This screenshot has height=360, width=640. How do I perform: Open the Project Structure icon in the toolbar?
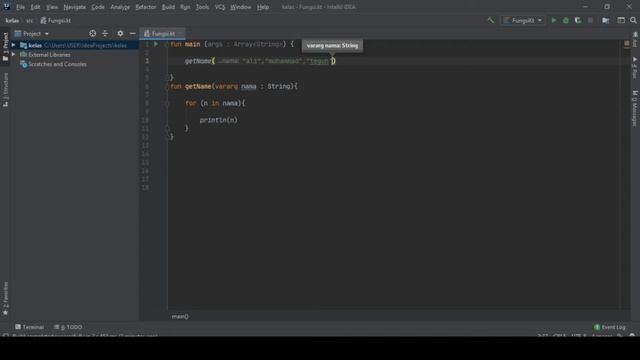click(x=606, y=20)
